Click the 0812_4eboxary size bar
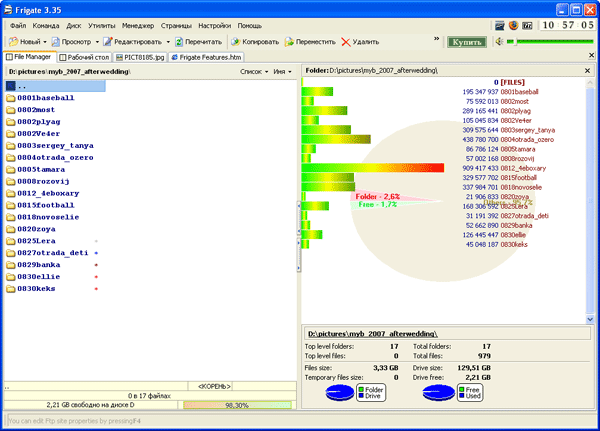Viewport: 600px width, 431px height. pyautogui.click(x=373, y=168)
